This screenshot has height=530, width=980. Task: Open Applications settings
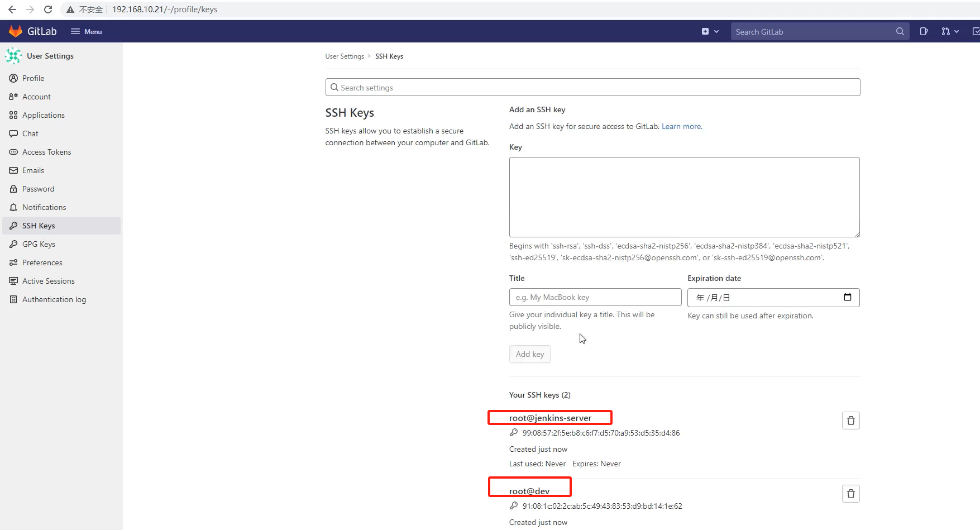61,115
